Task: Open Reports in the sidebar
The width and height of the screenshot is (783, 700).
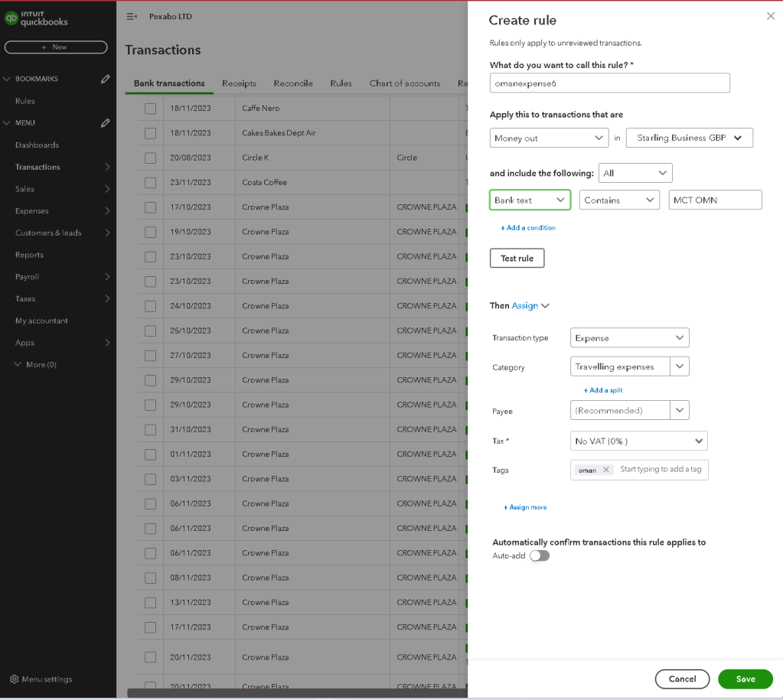Action: [29, 255]
